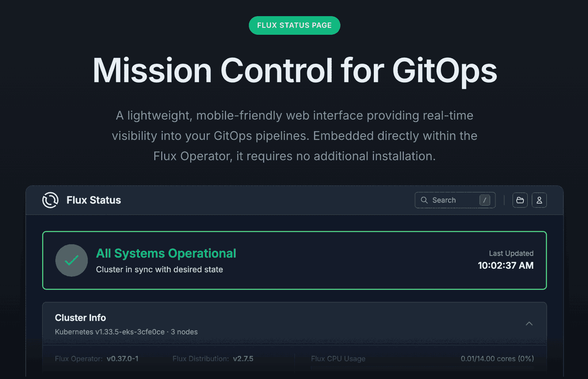Viewport: 588px width, 379px height.
Task: Click the search magnifier icon
Action: 424,200
